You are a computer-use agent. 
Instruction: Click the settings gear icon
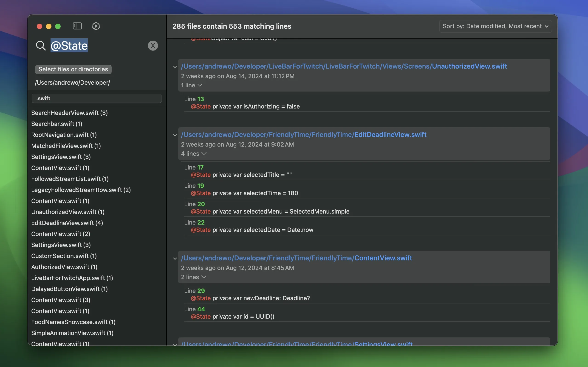click(96, 26)
